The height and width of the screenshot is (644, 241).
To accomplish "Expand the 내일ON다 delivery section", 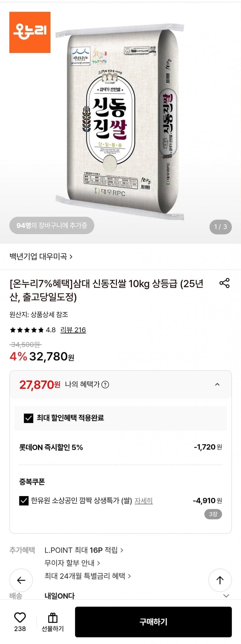I will point(226,596).
